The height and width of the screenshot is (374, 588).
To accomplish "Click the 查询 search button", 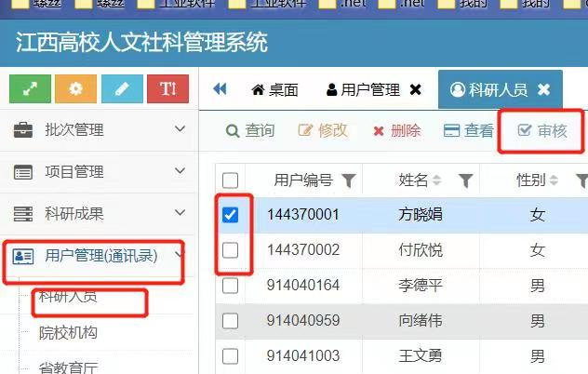I will 250,131.
